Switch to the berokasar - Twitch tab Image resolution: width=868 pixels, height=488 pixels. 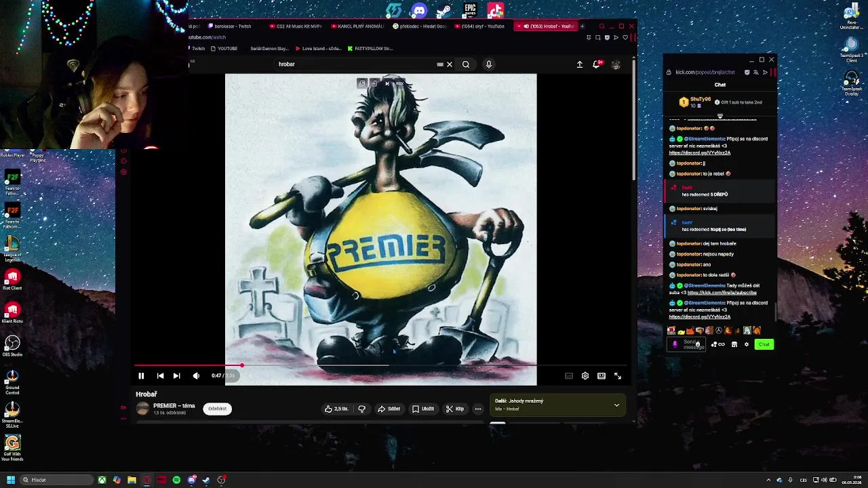point(229,26)
